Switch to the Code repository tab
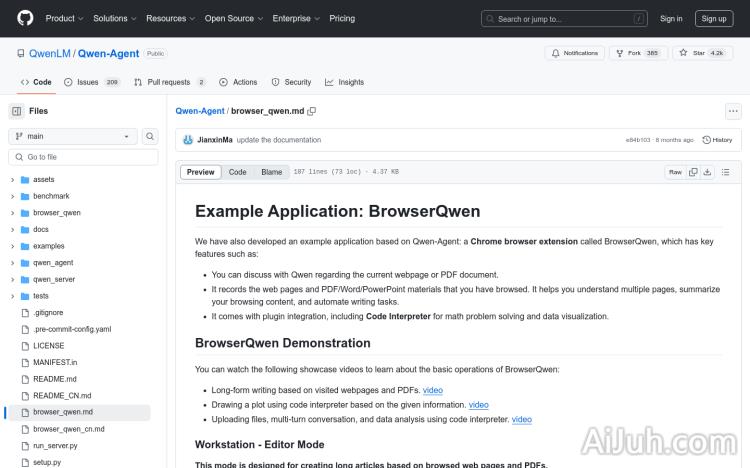Viewport: 750px width, 468px height. click(36, 82)
